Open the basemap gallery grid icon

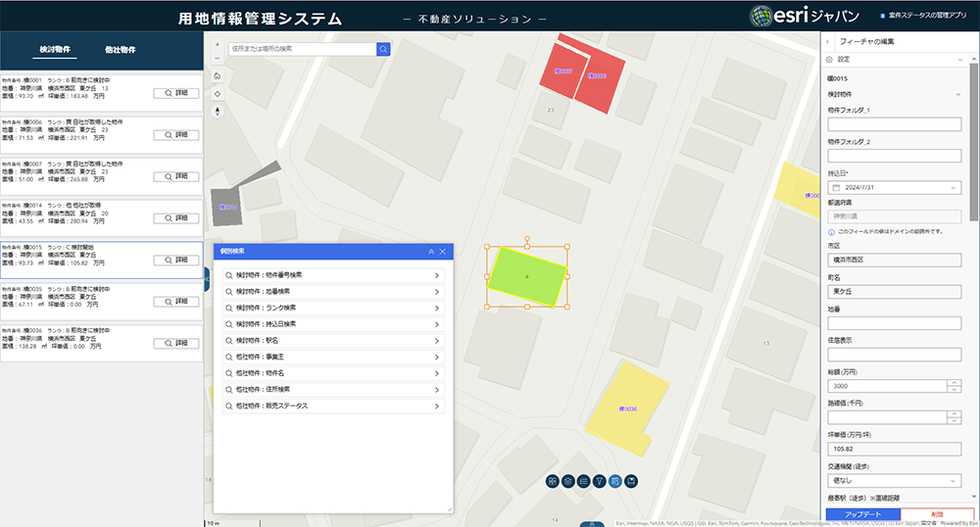[553, 481]
